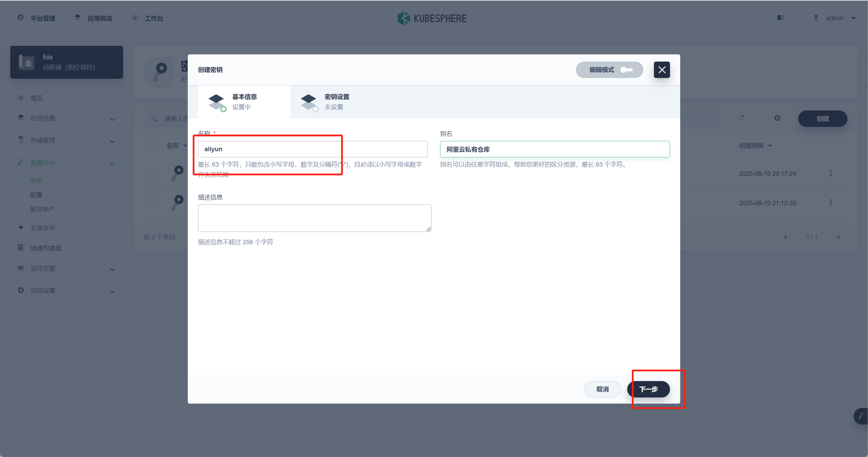
Task: Click the refresh icon in table toolbar
Action: (x=742, y=118)
